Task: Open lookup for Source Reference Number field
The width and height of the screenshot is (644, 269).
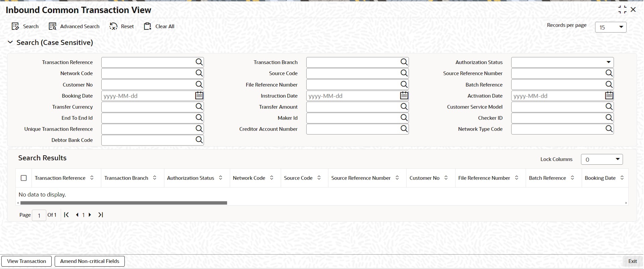Action: 609,73
